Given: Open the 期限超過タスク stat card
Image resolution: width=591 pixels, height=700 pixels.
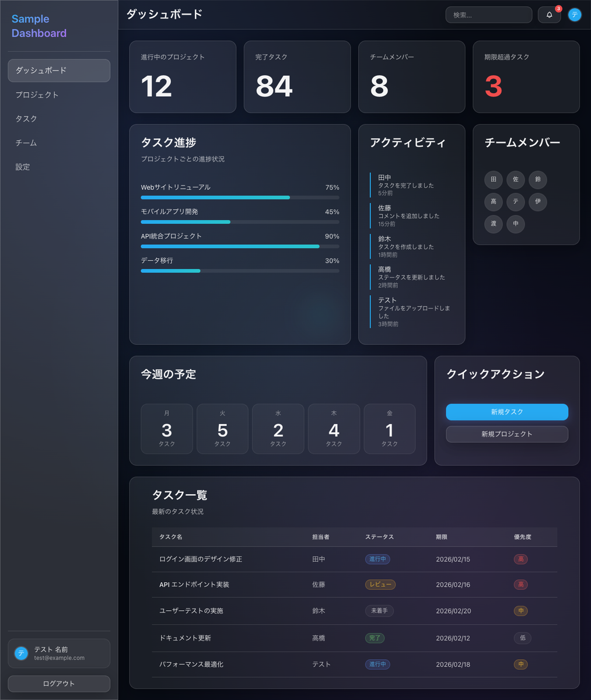Looking at the screenshot, I should [526, 77].
